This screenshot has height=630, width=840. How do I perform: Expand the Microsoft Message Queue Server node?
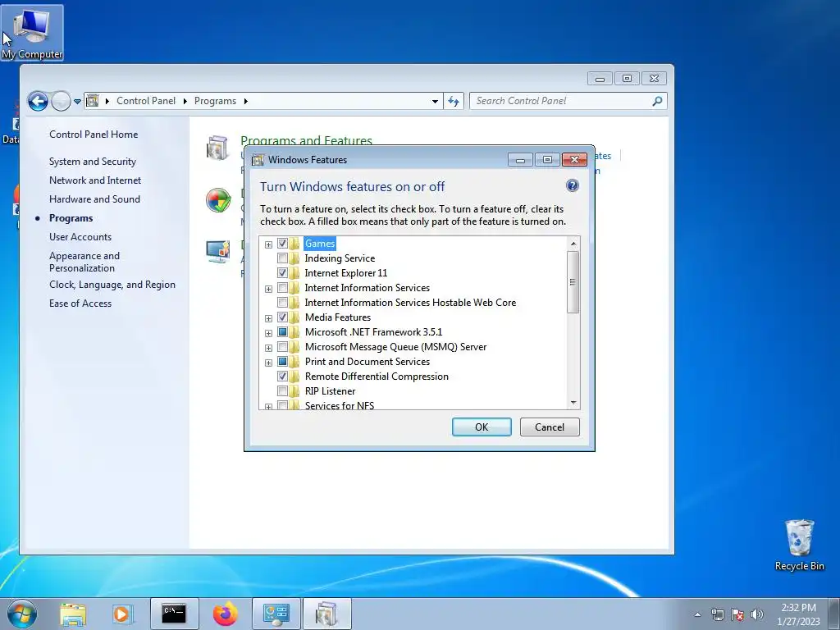268,348
